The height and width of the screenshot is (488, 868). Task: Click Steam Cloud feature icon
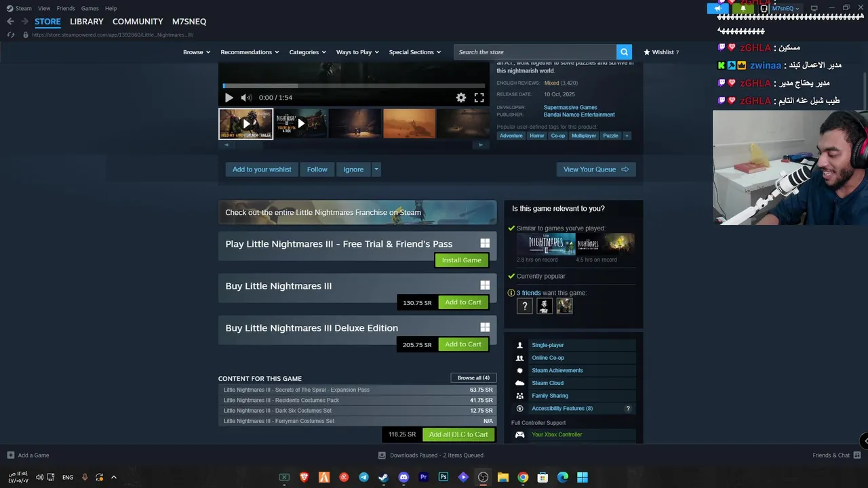coord(519,383)
